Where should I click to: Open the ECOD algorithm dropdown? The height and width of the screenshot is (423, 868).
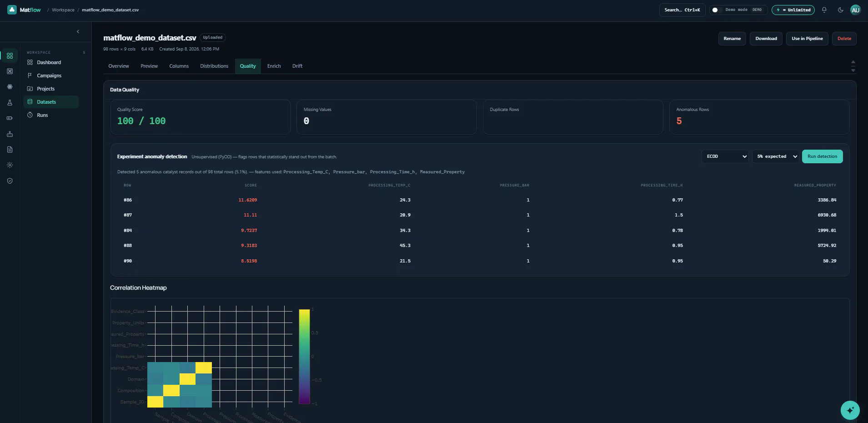point(725,156)
